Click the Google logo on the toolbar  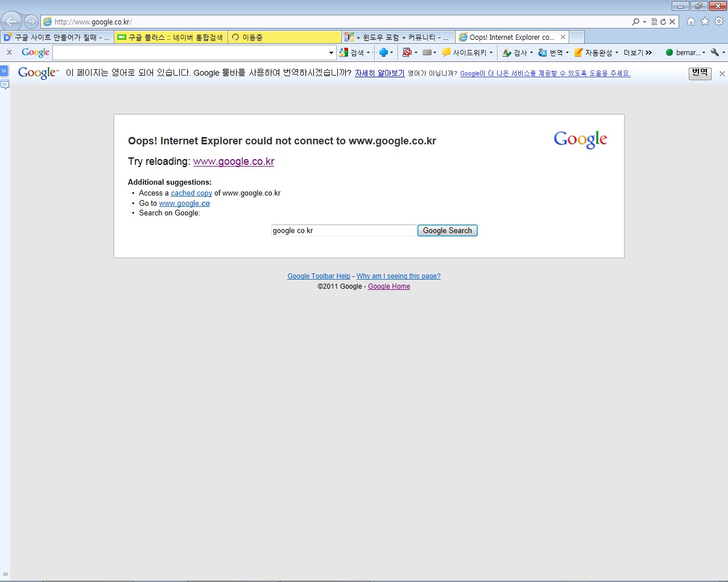(x=35, y=52)
